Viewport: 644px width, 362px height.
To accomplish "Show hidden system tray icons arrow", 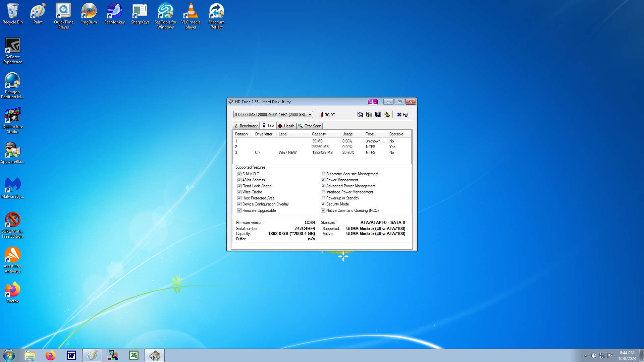I will [x=586, y=356].
